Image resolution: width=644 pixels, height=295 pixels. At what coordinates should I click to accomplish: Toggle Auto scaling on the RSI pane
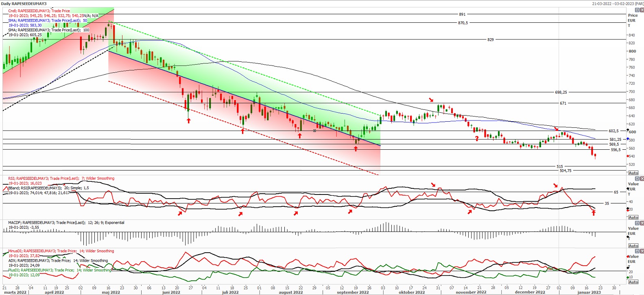point(633,217)
